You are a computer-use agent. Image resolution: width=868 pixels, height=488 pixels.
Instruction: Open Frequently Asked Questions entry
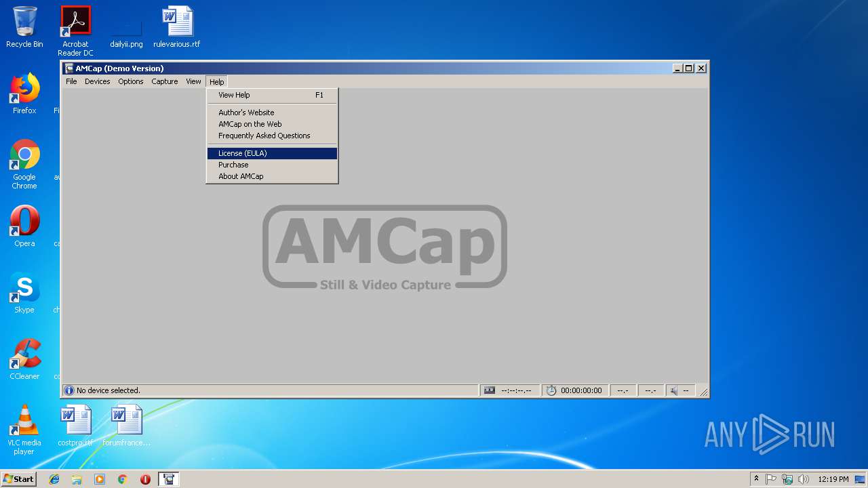272,136
